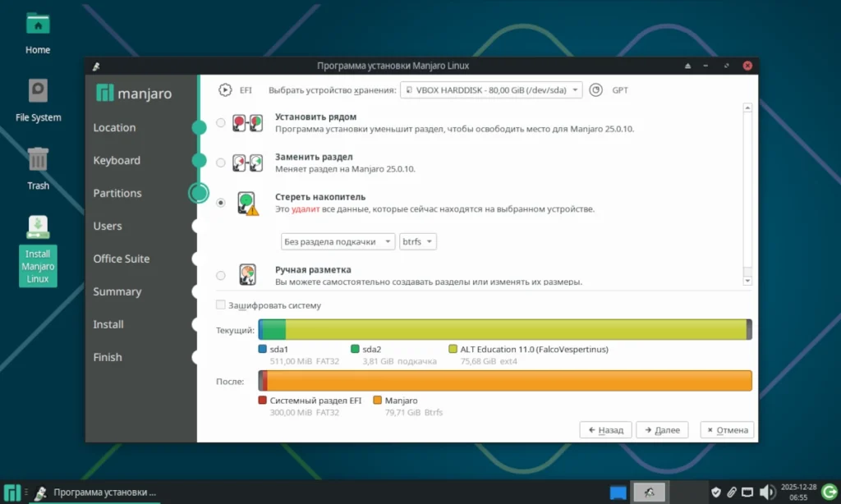Select the Trash desktop icon
The width and height of the screenshot is (841, 504).
38,169
